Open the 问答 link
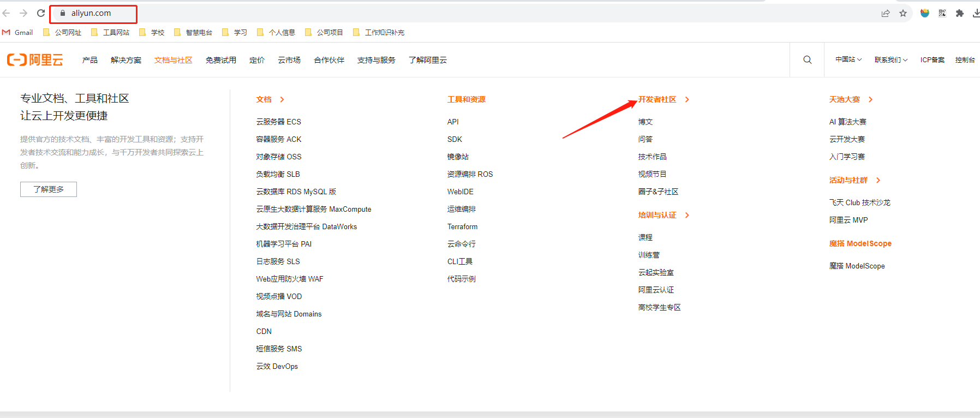Image resolution: width=980 pixels, height=418 pixels. pos(646,139)
